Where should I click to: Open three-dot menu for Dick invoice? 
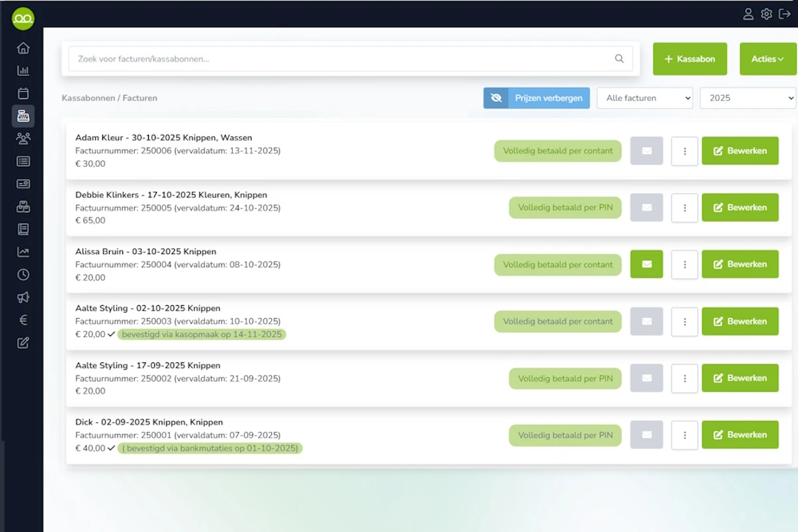(684, 435)
